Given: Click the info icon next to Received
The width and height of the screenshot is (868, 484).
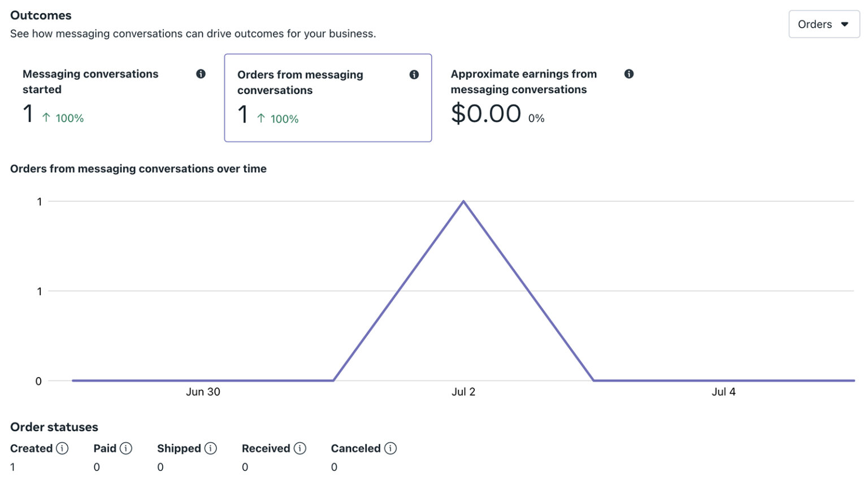Looking at the screenshot, I should 300,448.
